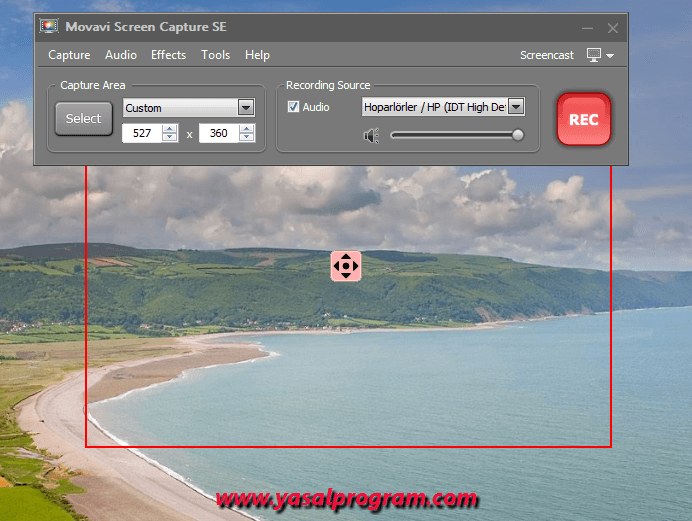Decrease capture height with down arrow
This screenshot has width=692, height=521.
[247, 138]
